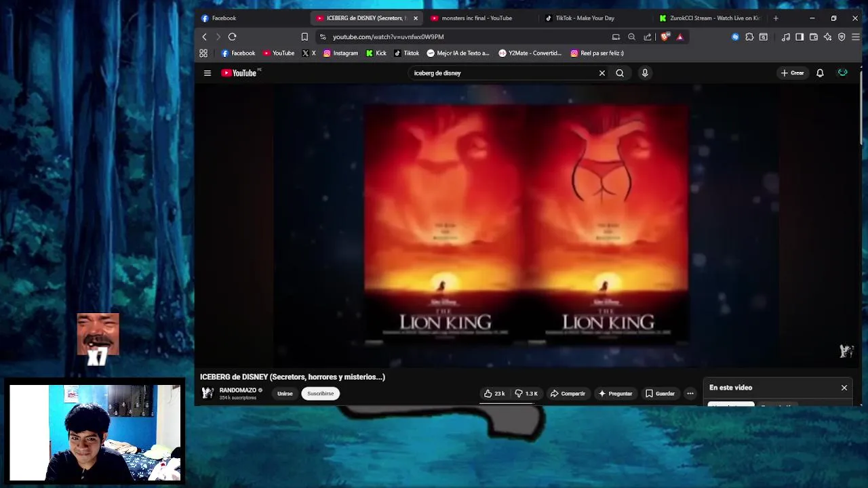Open the RANDOMAZO channel name link
The height and width of the screenshot is (488, 868).
pos(238,390)
